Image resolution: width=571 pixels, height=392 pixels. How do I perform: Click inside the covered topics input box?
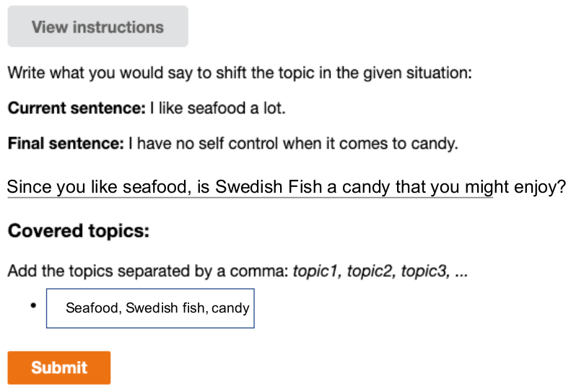(150, 308)
